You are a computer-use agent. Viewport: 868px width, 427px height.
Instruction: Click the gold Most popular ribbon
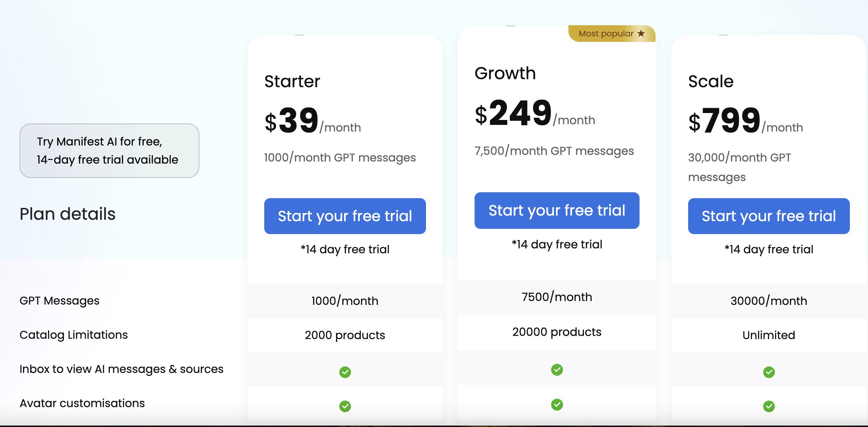612,33
